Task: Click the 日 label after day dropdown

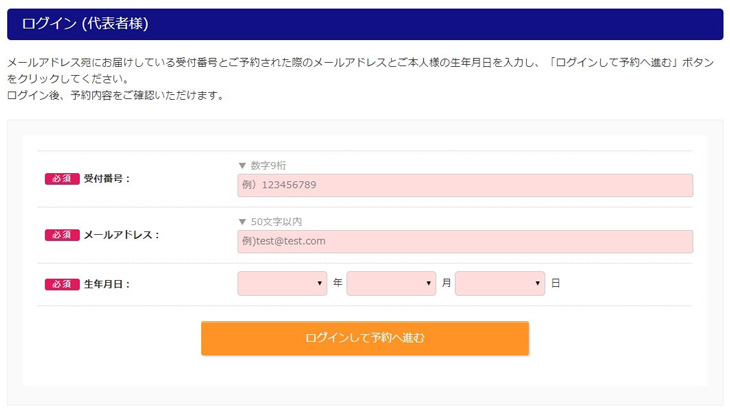Action: click(555, 284)
